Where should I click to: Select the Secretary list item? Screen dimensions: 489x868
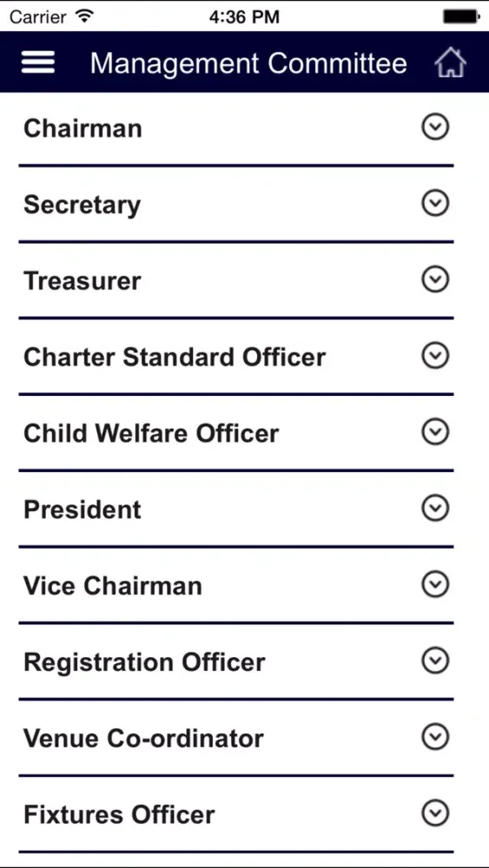(x=236, y=204)
